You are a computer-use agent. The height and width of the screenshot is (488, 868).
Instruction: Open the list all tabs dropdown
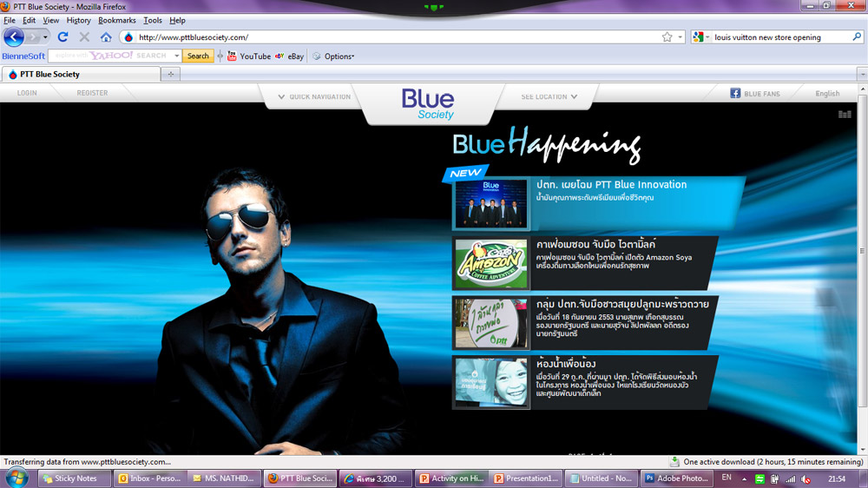pos(863,74)
